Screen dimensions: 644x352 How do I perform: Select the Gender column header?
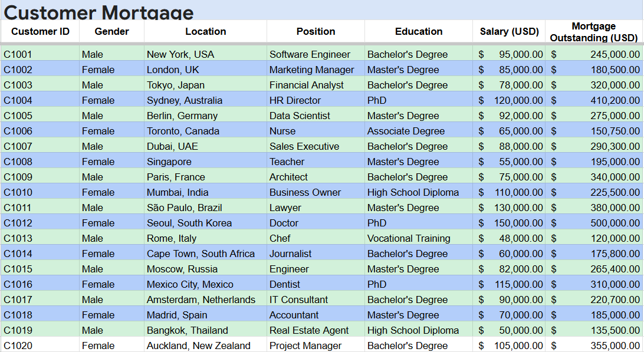click(x=111, y=31)
